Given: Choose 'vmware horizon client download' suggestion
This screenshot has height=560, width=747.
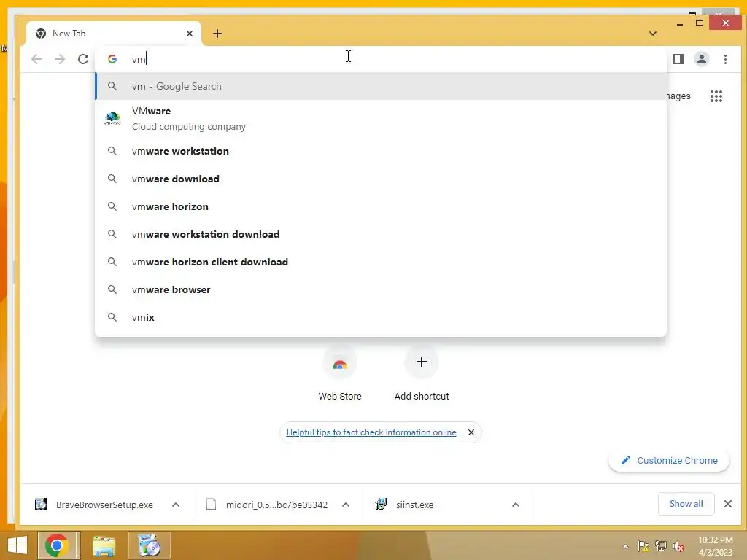Looking at the screenshot, I should click(x=381, y=262).
